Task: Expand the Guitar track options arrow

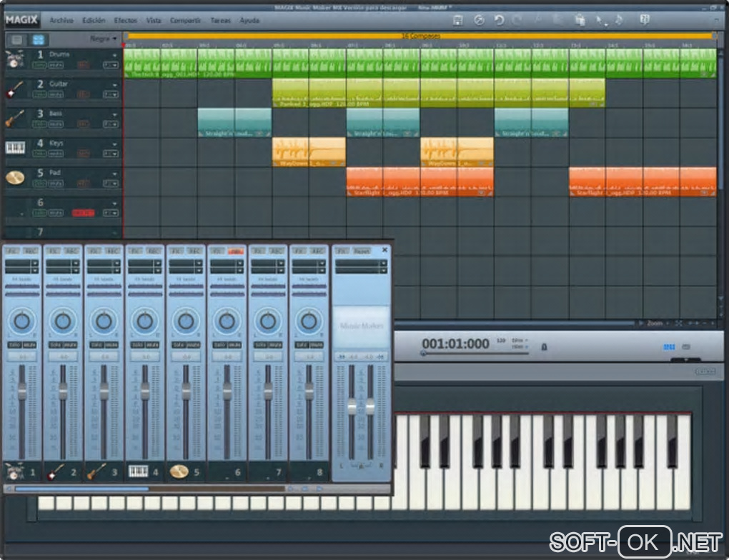Action: [x=114, y=85]
